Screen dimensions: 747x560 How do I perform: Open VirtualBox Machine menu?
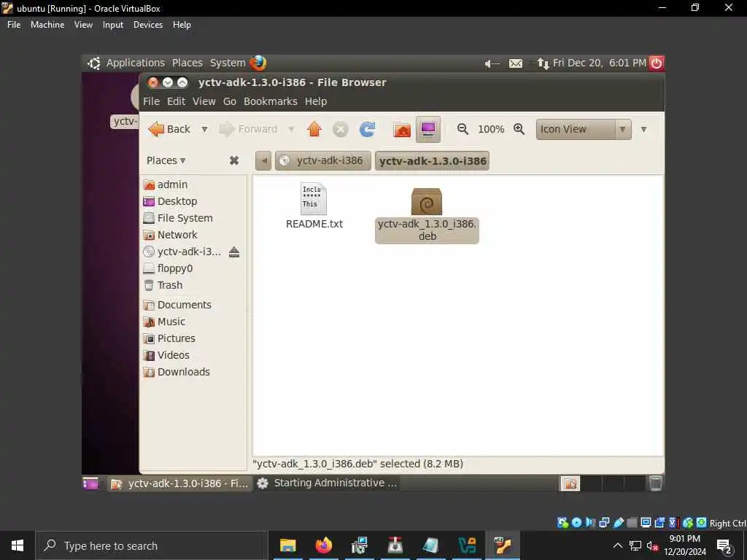[x=47, y=25]
